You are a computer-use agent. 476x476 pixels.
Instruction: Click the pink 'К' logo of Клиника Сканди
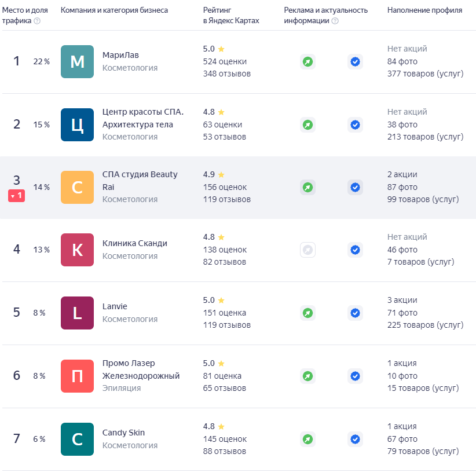tap(77, 250)
